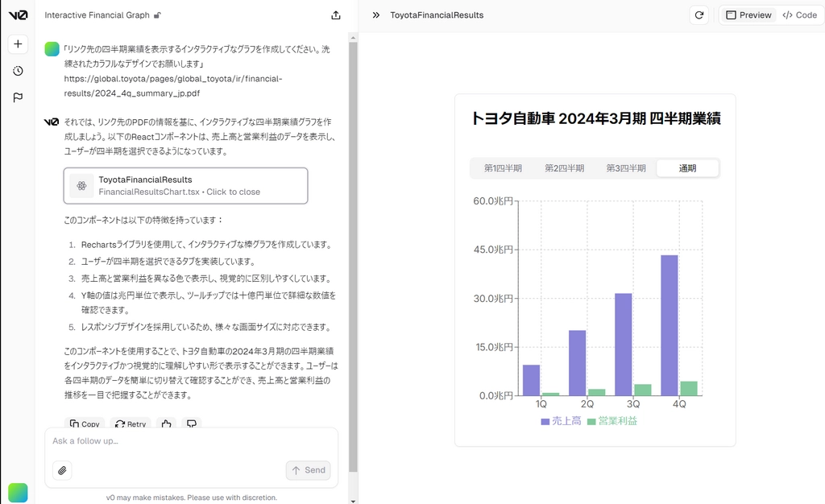Click the flag feedback icon in the sidebar
The image size is (825, 504).
18,97
